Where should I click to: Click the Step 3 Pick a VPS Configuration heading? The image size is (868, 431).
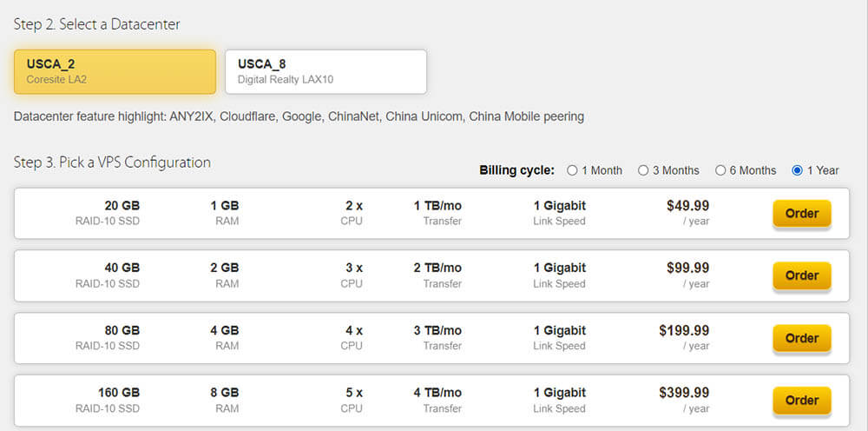[x=112, y=162]
